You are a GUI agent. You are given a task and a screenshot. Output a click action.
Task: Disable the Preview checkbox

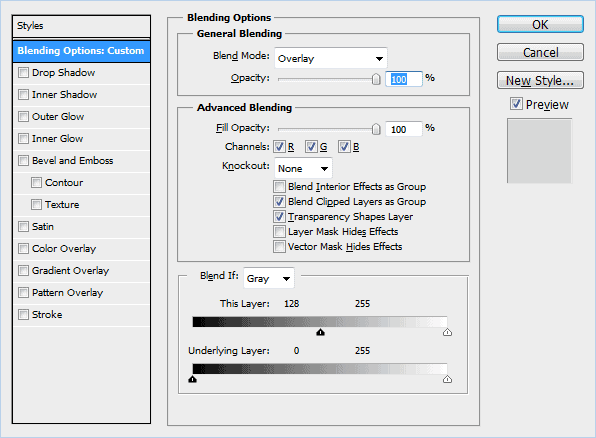pyautogui.click(x=516, y=103)
